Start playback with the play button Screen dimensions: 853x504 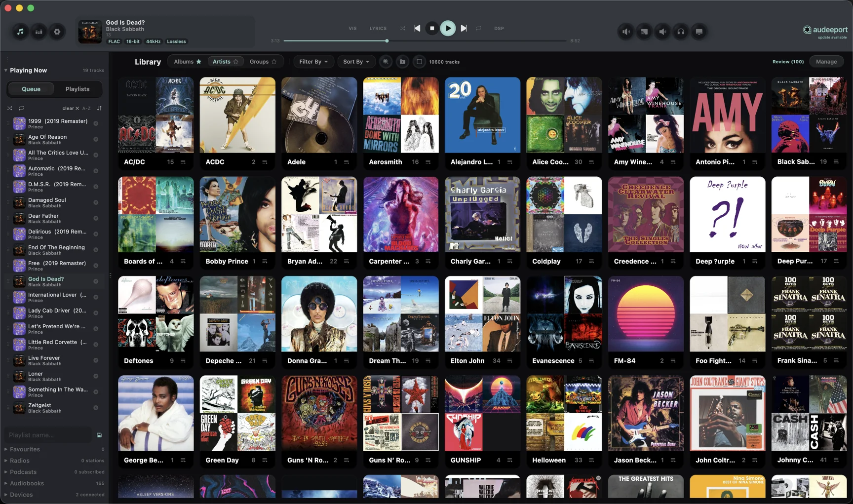click(448, 28)
